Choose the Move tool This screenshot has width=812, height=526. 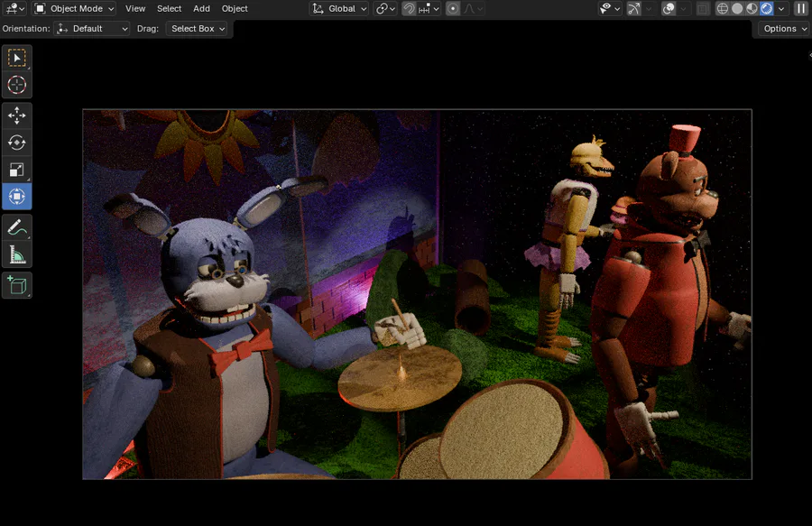[x=16, y=115]
